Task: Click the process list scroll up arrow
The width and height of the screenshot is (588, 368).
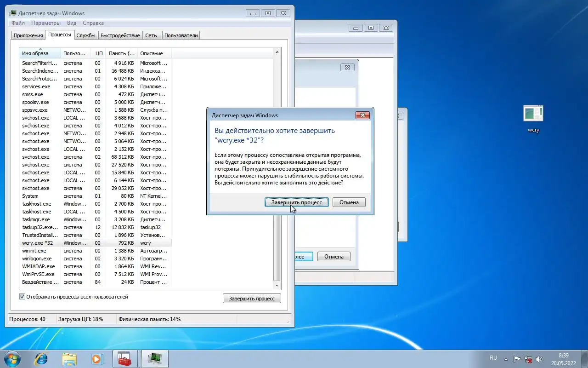Action: point(277,52)
